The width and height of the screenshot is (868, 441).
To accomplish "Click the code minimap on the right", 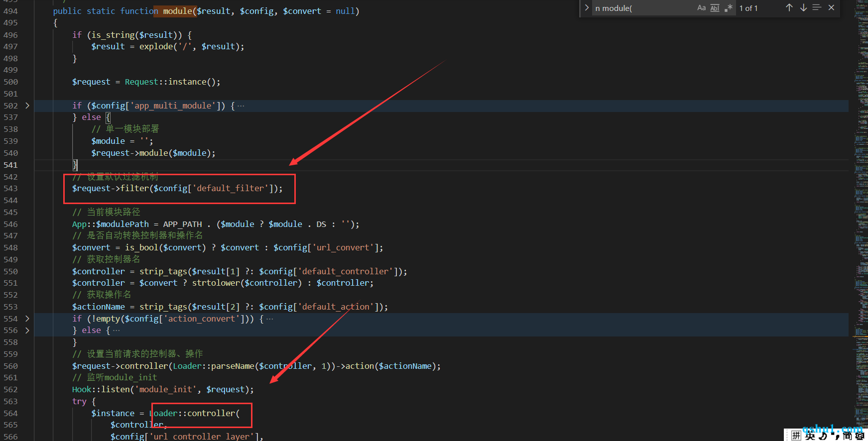I will 861,214.
